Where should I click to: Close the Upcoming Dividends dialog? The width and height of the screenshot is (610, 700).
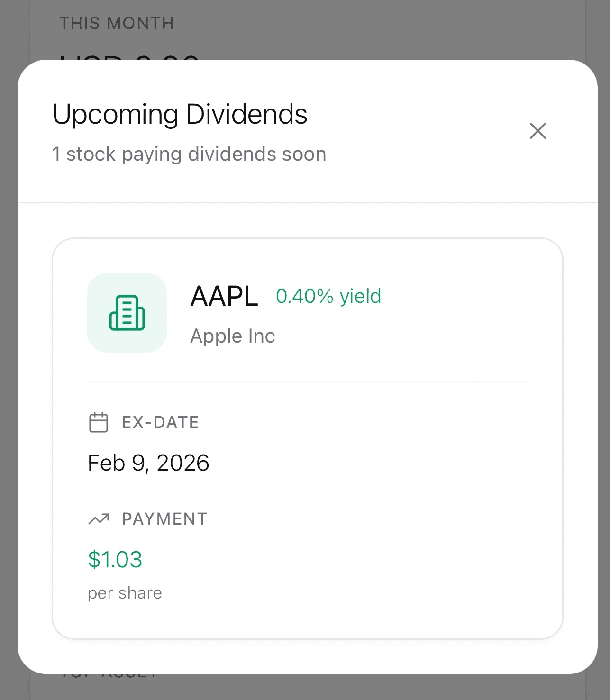coord(537,131)
